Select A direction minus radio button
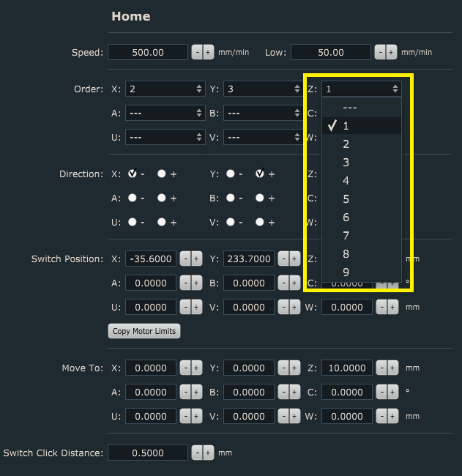This screenshot has height=476, width=462. pos(132,198)
